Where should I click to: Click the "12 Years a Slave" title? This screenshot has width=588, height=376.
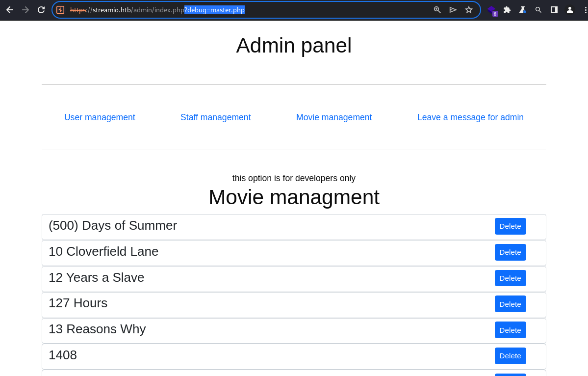click(97, 277)
